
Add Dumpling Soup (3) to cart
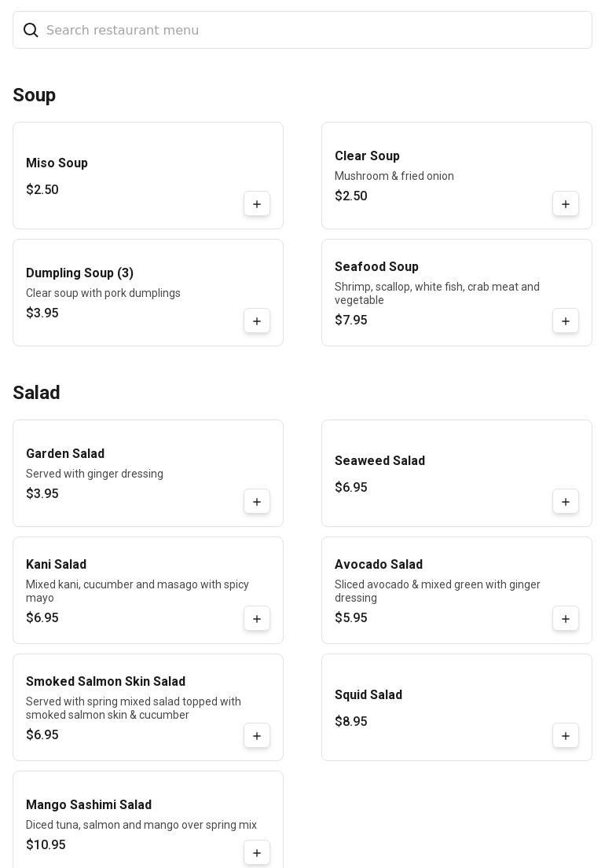click(257, 321)
